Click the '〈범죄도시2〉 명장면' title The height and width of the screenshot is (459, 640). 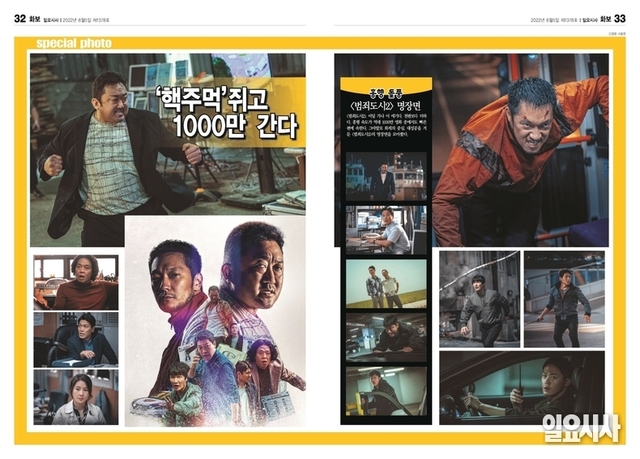pos(386,106)
